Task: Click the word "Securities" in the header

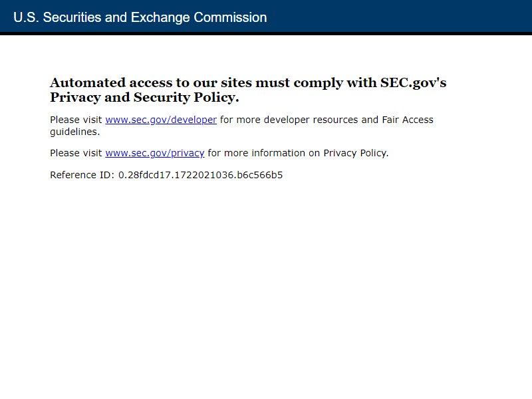Action: click(72, 17)
